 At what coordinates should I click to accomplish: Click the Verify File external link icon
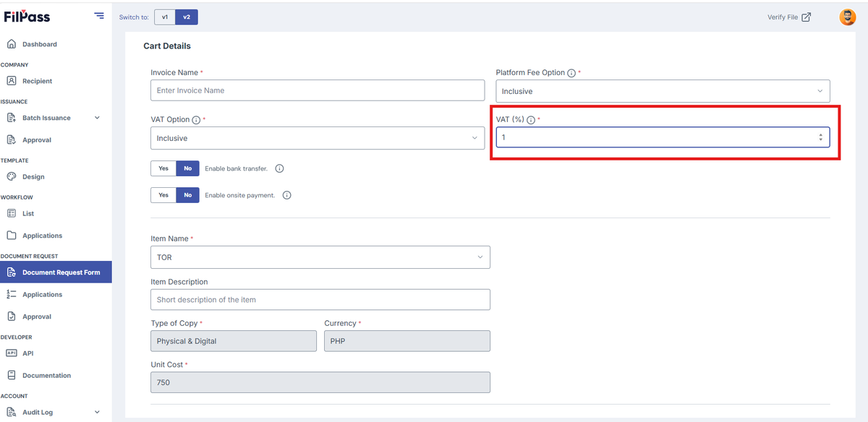pyautogui.click(x=807, y=17)
